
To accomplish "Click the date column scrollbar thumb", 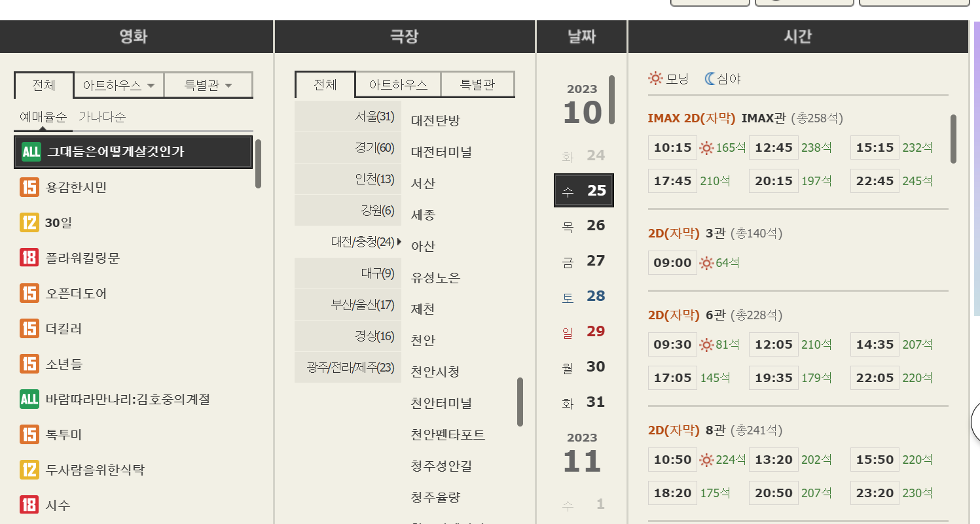I will (x=611, y=99).
